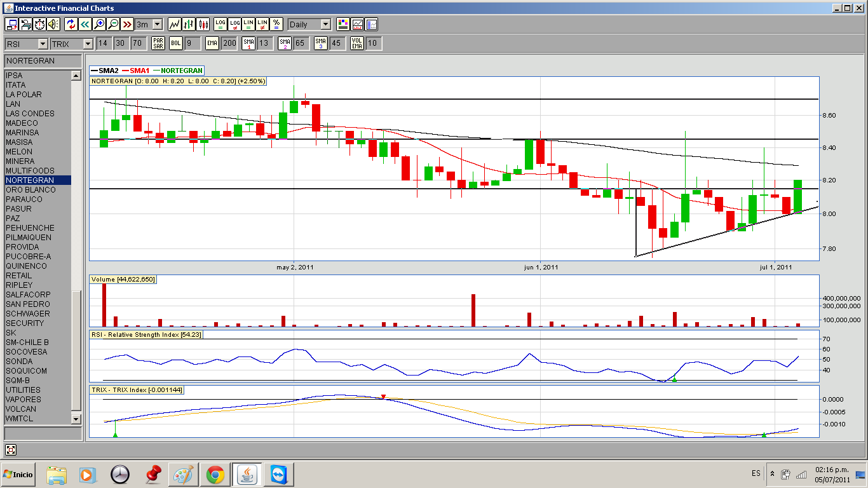Open the 3m time range dropdown
This screenshot has height=488, width=868.
157,24
